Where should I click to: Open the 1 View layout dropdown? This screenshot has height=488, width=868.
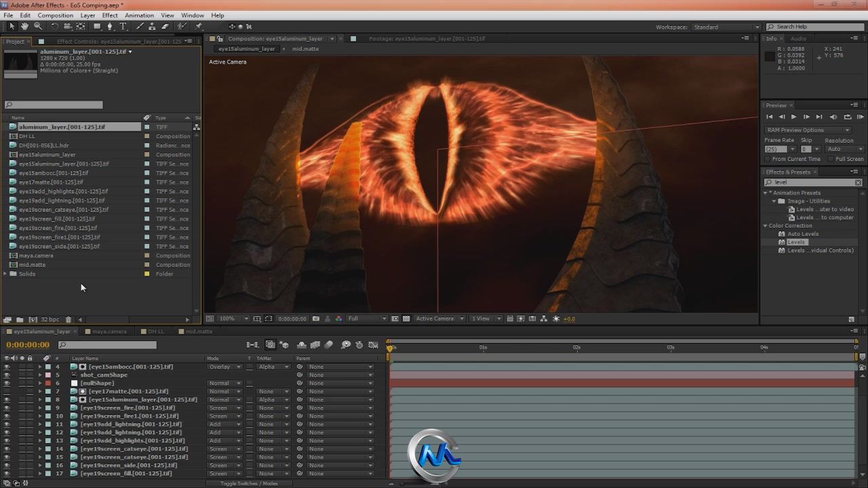click(488, 319)
